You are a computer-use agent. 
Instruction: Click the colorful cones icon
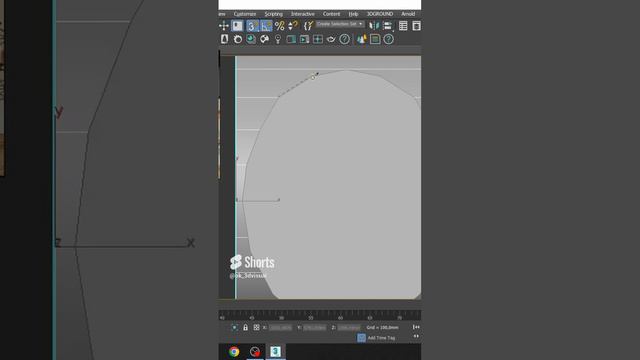point(362,39)
